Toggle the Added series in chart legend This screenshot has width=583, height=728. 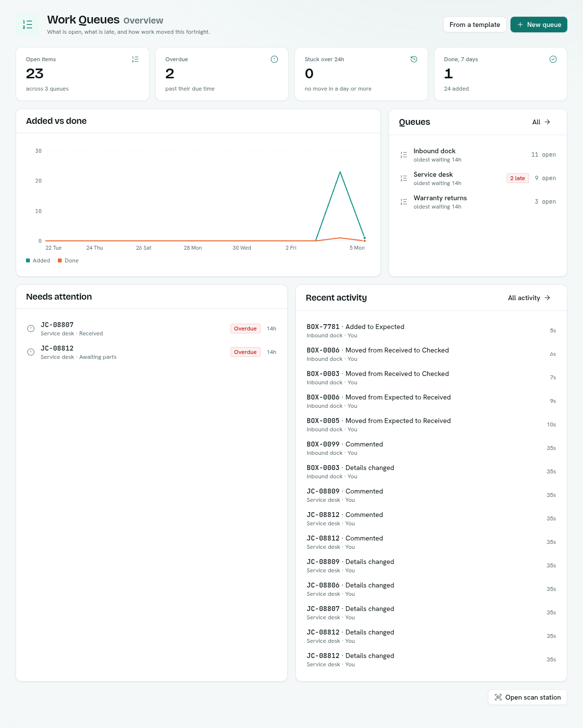[38, 260]
